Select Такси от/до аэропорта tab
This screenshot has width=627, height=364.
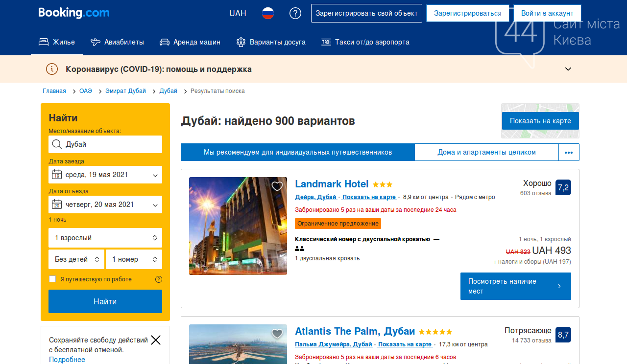pyautogui.click(x=365, y=42)
